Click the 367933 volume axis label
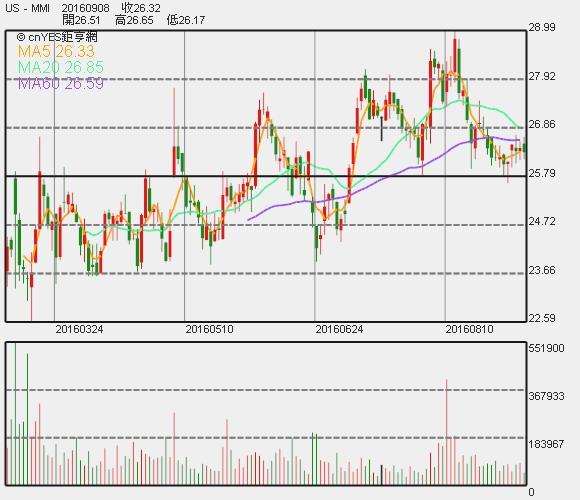The height and width of the screenshot is (500, 580). tap(546, 396)
